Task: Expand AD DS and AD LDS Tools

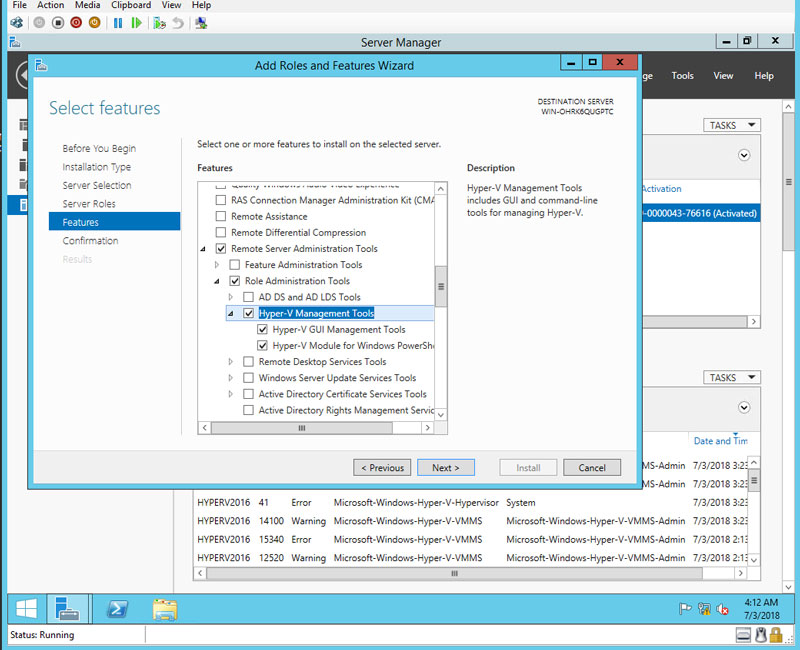Action: [x=231, y=297]
